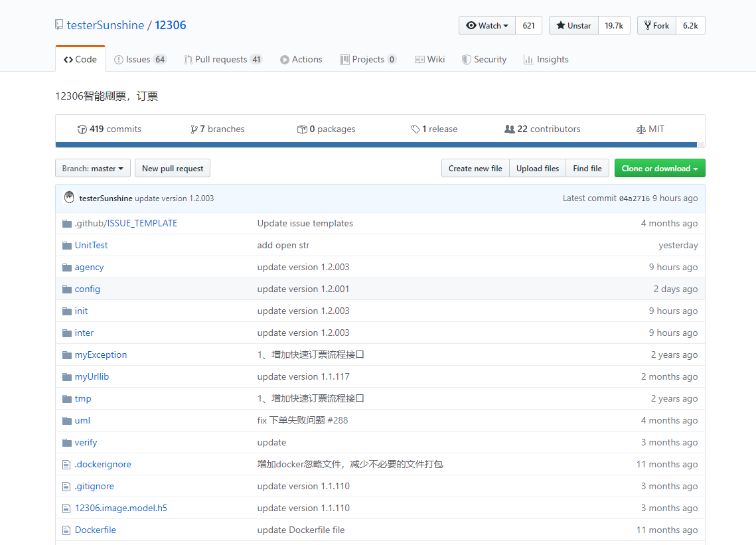Fork the repository using Fork button
Image resolution: width=756 pixels, height=545 pixels.
(656, 25)
